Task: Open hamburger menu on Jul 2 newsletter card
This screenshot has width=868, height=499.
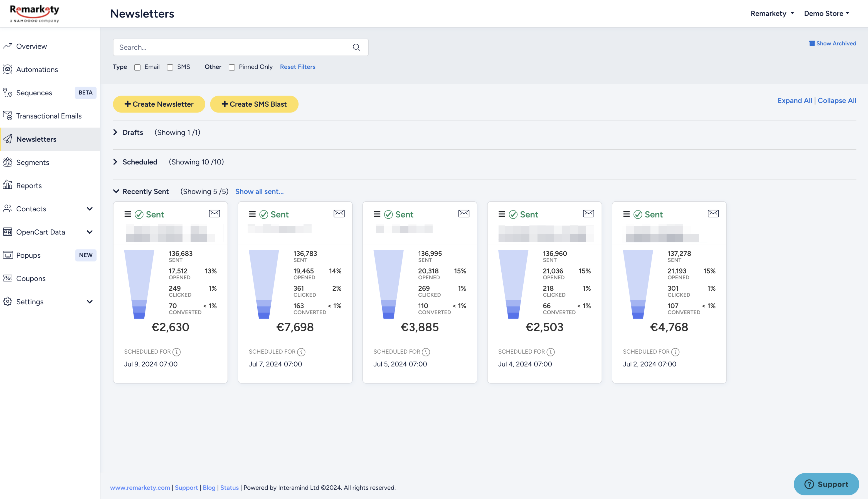Action: click(627, 214)
